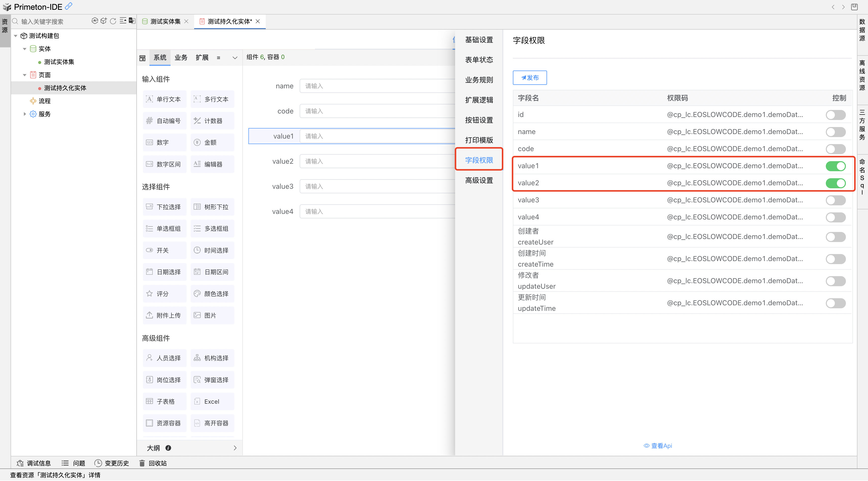Expand the 服务 tree node

coord(25,114)
